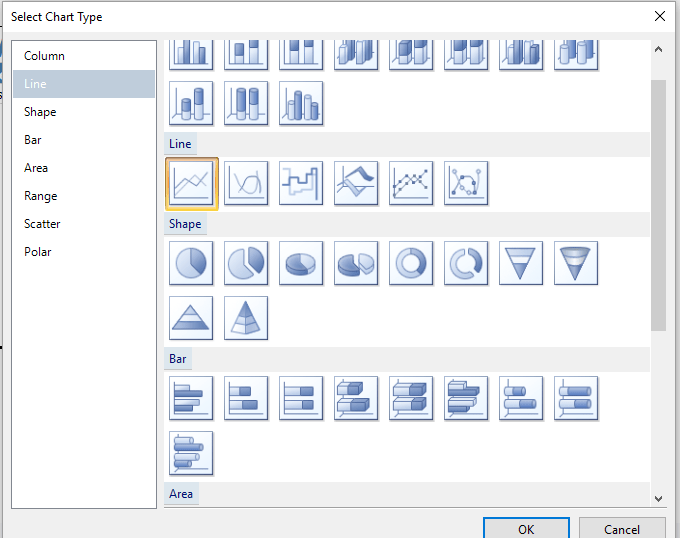The width and height of the screenshot is (680, 538).
Task: Select the Exploded Pie chart icon
Action: [x=246, y=263]
